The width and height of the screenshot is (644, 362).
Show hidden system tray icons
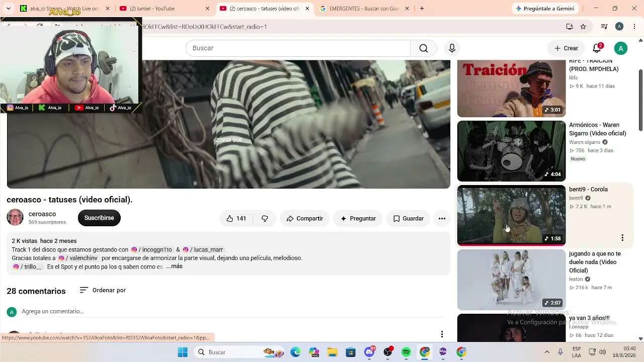[547, 352]
